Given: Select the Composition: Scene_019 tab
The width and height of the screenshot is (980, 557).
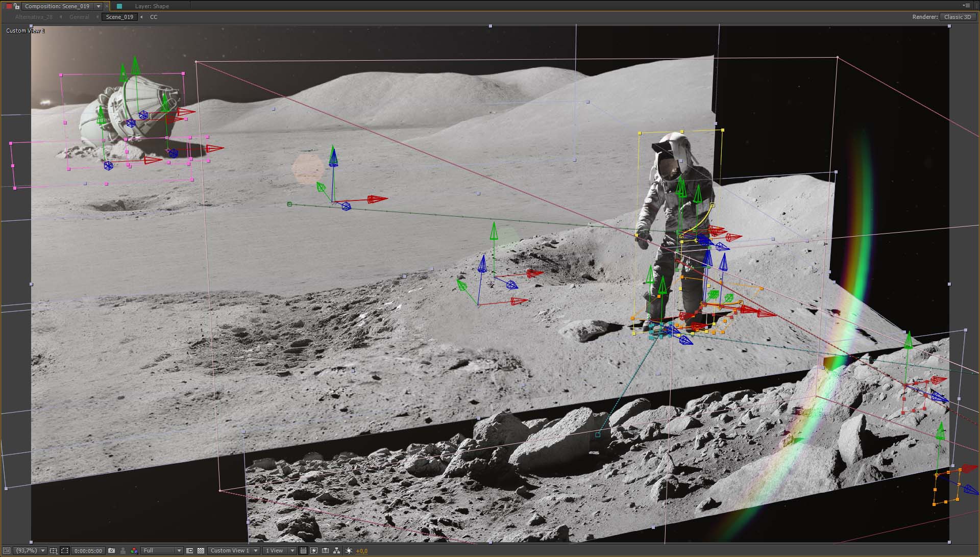Looking at the screenshot, I should click(x=57, y=6).
